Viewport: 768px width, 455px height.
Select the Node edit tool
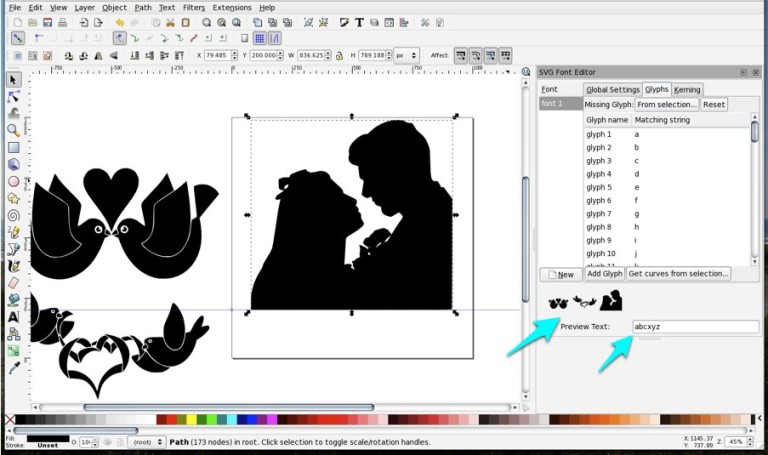[14, 96]
